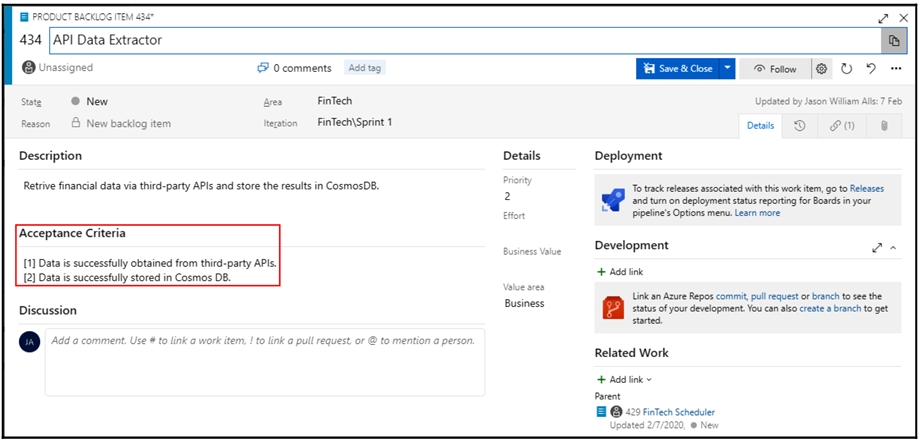919x441 pixels.
Task: Click the copy title icon beside title field
Action: point(891,41)
